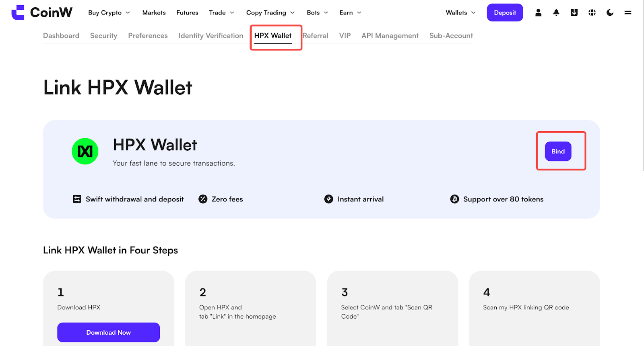This screenshot has height=346, width=644.
Task: Open the Markets menu item
Action: click(x=154, y=12)
